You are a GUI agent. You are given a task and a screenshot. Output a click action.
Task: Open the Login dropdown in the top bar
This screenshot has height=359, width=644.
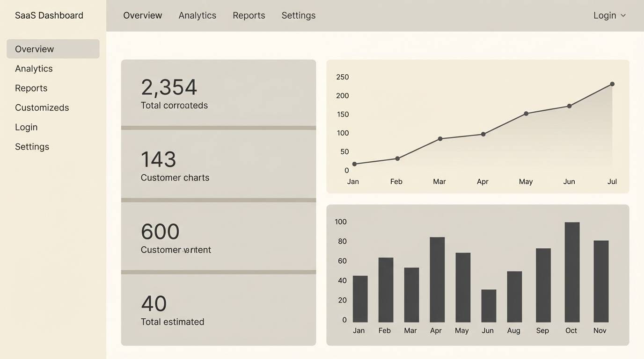(x=604, y=15)
